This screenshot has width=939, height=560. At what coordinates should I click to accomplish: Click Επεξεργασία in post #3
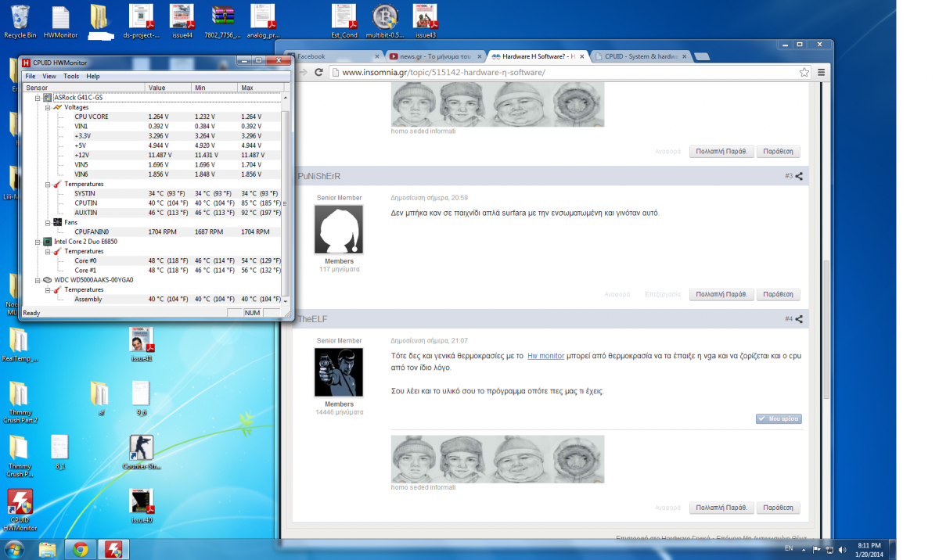coord(661,295)
